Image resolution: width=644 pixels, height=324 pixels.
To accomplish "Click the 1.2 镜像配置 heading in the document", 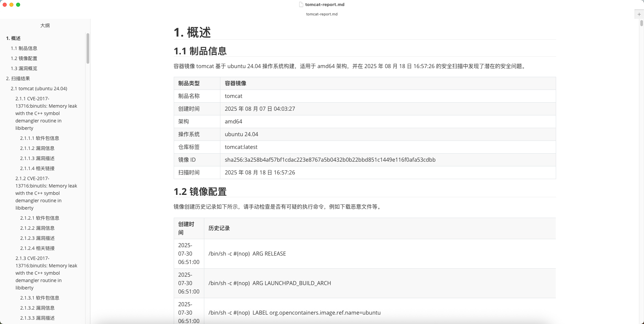I will [x=200, y=192].
